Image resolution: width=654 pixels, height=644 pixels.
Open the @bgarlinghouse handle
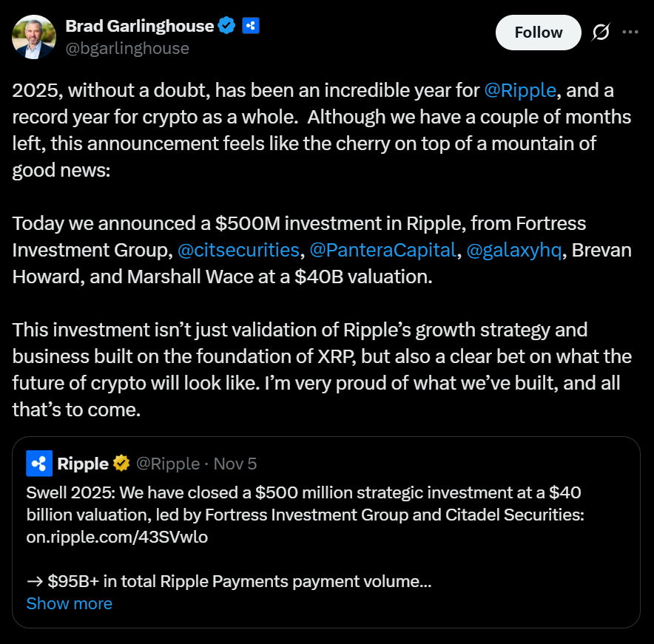coord(127,48)
